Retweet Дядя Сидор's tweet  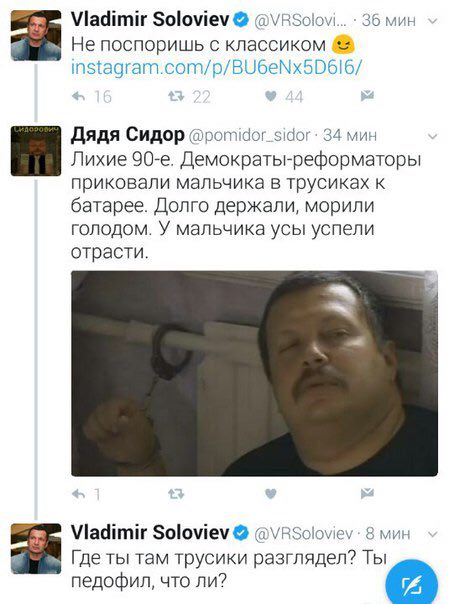point(176,493)
